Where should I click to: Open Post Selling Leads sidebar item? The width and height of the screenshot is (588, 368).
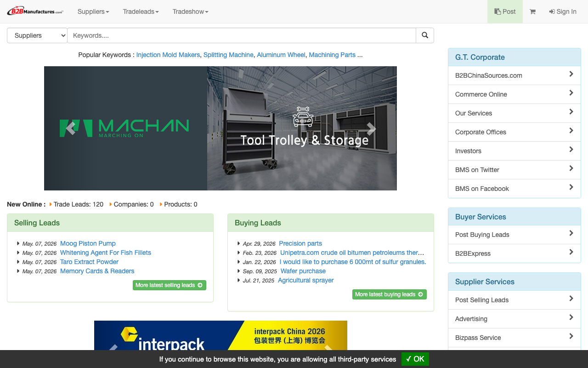coord(514,300)
